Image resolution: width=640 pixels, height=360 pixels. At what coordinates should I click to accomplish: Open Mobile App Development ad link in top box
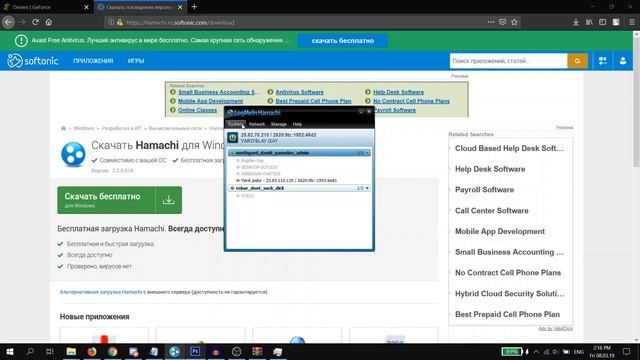point(210,101)
